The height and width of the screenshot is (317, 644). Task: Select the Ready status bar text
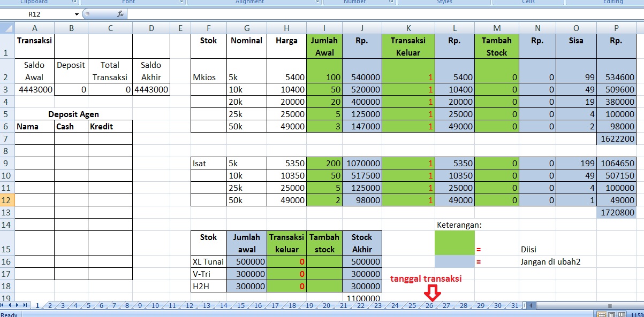tap(9, 314)
